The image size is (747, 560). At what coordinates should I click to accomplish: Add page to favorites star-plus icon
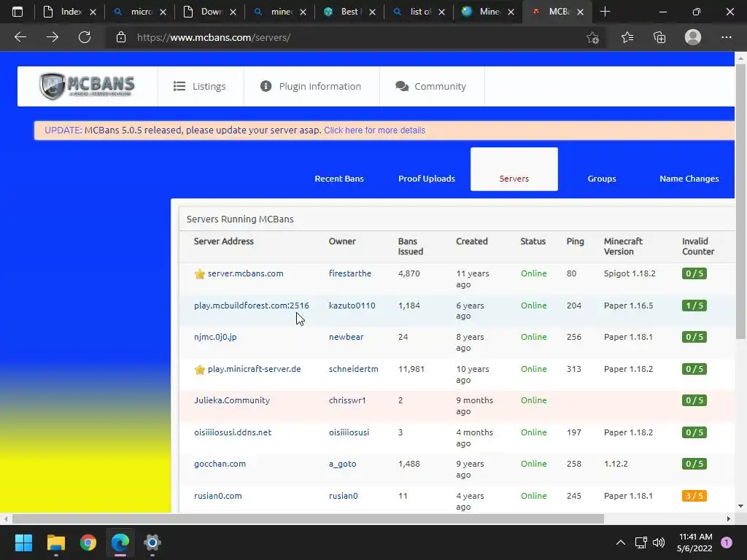(592, 38)
